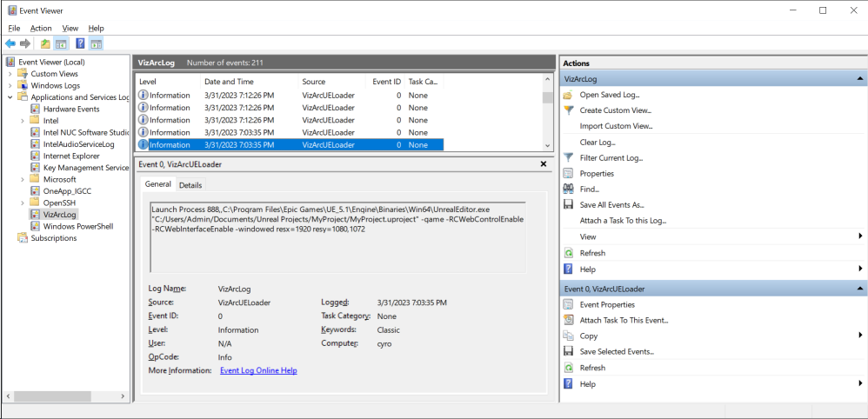868x419 pixels.
Task: Toggle the Show/Hide Action Pane icon
Action: [x=96, y=43]
